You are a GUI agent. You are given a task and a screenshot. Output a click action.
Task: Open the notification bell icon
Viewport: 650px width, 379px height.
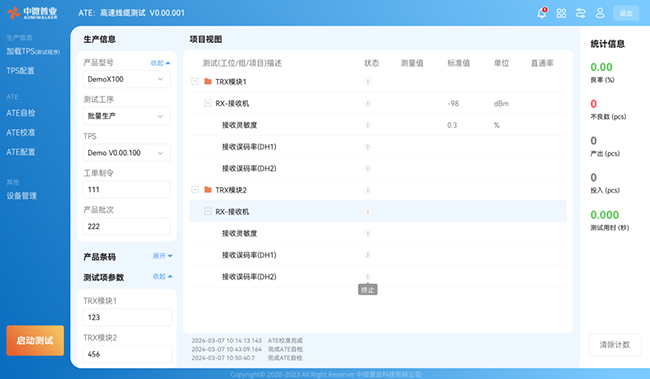point(542,13)
